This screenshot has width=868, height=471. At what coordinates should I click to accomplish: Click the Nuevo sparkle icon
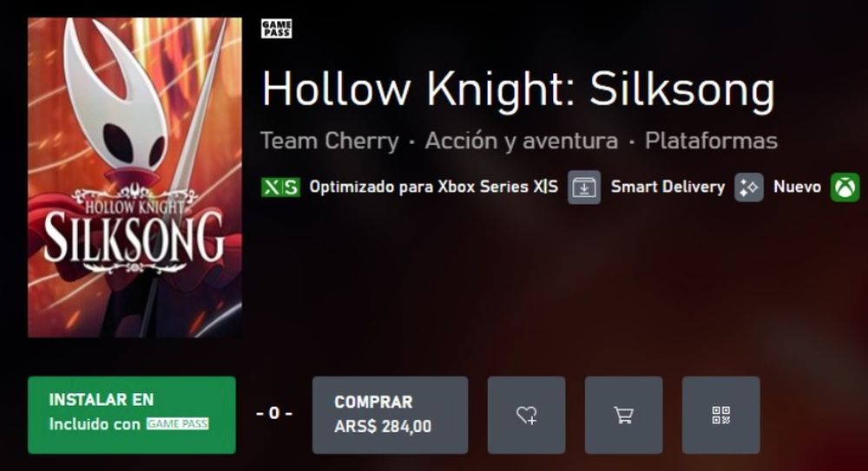[x=749, y=187]
